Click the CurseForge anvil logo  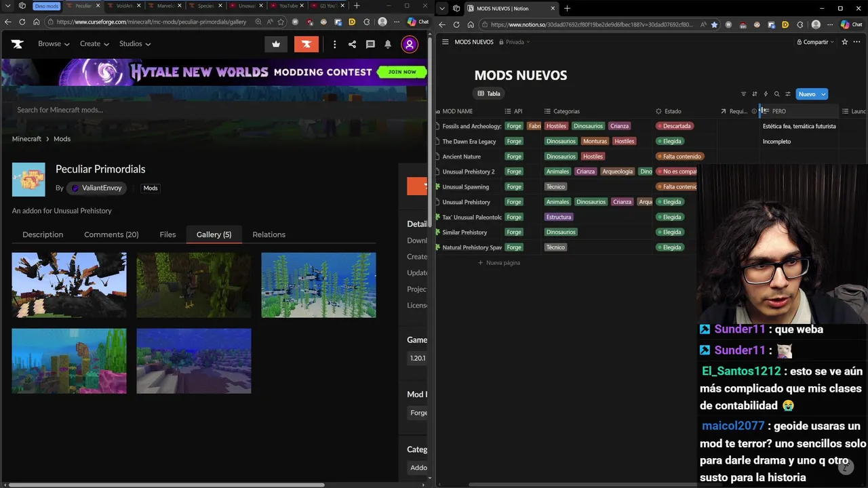(x=18, y=44)
